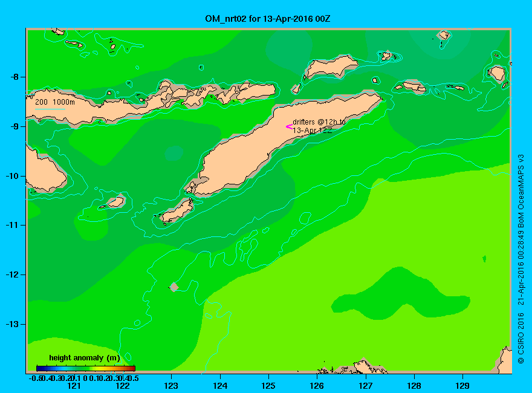The image size is (532, 393).
Task: Click the 'drifters @12h to' label
Action: click(319, 122)
